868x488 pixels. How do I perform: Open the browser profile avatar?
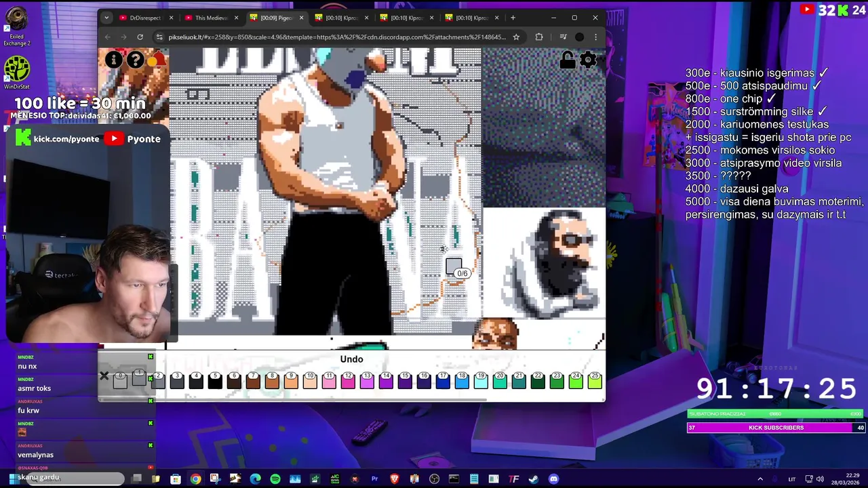tap(579, 37)
